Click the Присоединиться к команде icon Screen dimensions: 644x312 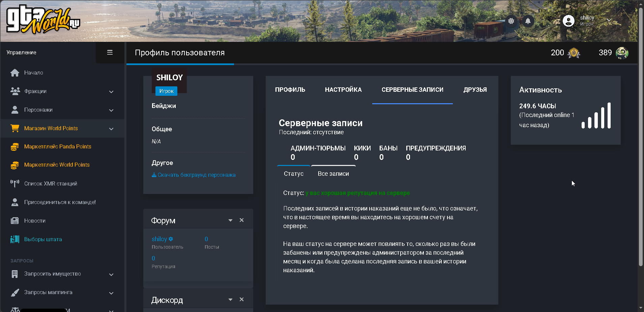point(15,202)
